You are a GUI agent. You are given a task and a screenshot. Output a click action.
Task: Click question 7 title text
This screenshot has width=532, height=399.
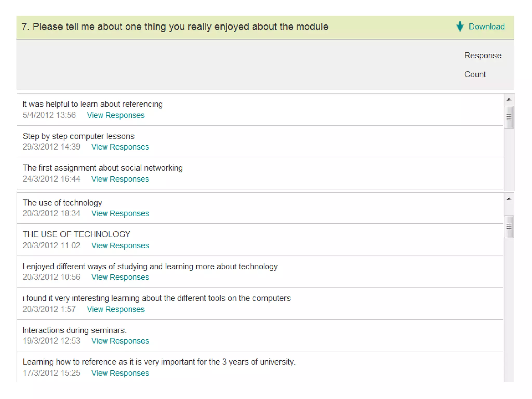pyautogui.click(x=175, y=27)
